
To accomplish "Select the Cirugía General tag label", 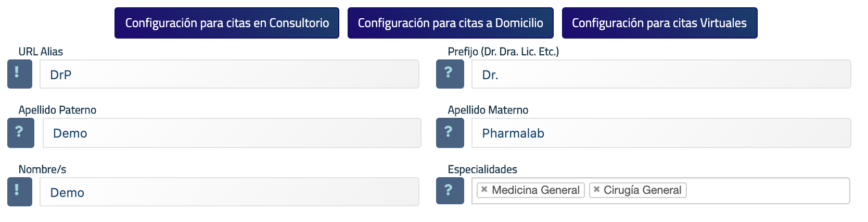I will pos(642,190).
